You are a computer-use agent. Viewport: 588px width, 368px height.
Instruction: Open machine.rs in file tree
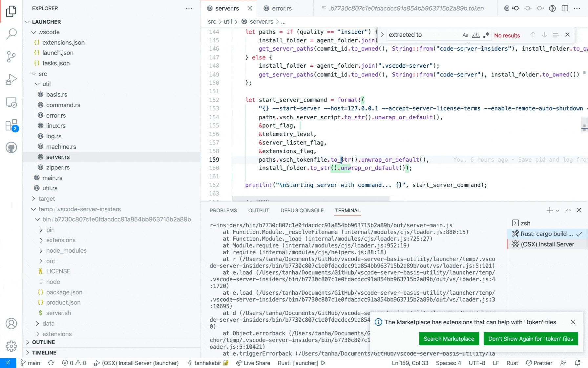(61, 147)
